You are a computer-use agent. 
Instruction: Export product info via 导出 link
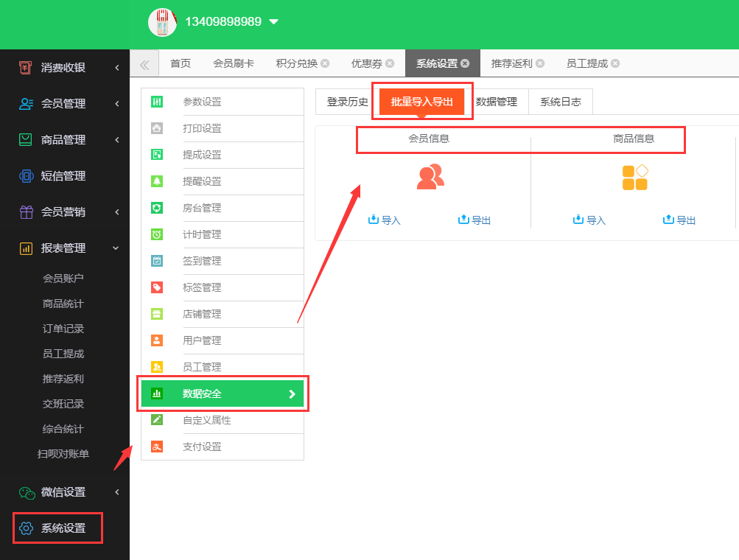pos(679,220)
